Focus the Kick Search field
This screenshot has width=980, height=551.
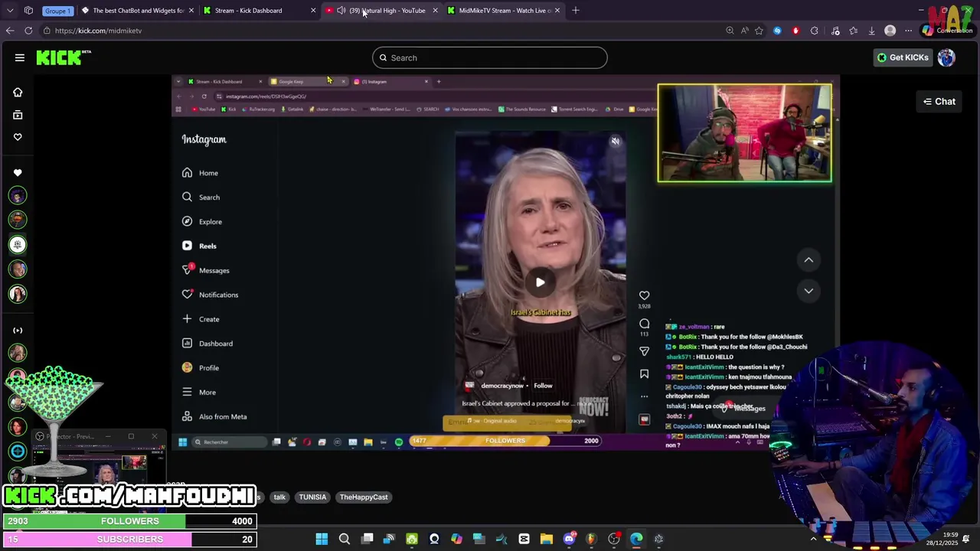(490, 57)
